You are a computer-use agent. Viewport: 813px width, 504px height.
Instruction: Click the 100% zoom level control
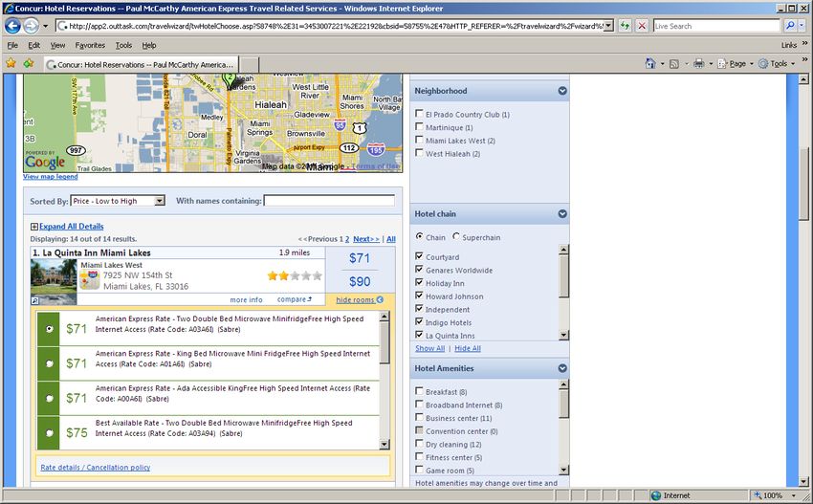click(x=773, y=495)
